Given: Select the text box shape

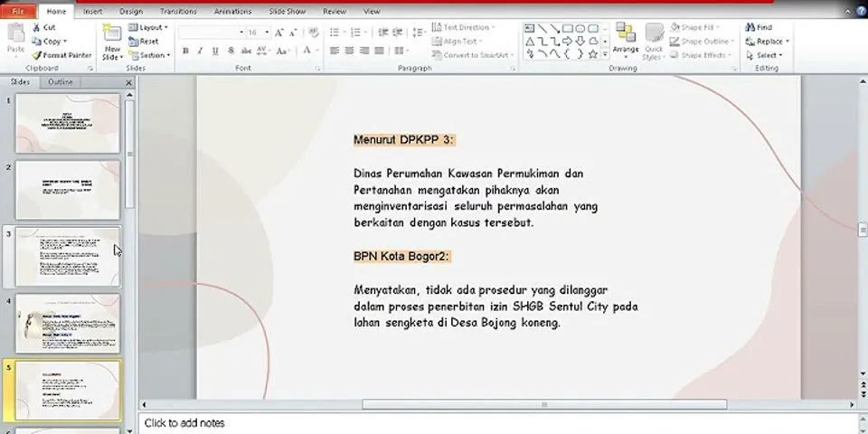Looking at the screenshot, I should (530, 28).
